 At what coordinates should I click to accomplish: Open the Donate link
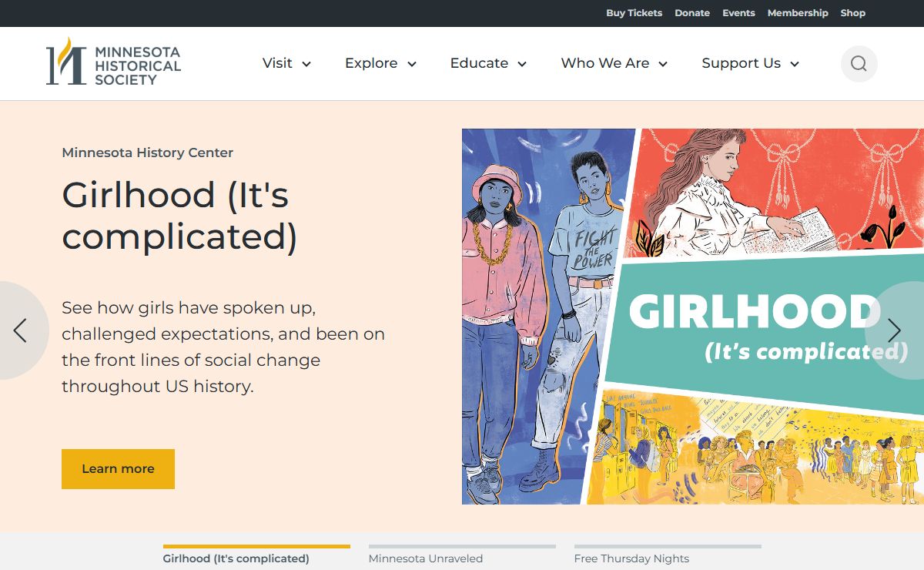coord(692,13)
